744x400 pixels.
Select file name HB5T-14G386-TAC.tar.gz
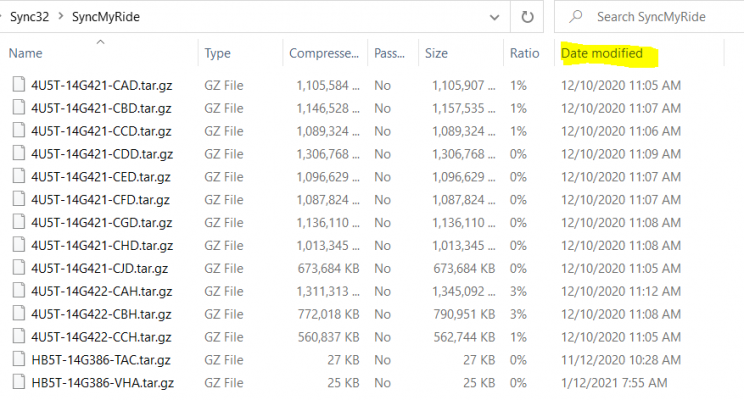(101, 360)
